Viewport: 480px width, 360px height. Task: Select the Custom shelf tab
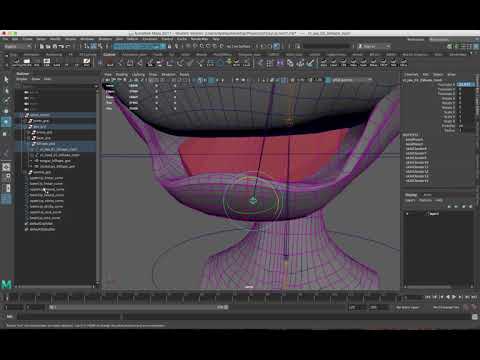coord(109,54)
